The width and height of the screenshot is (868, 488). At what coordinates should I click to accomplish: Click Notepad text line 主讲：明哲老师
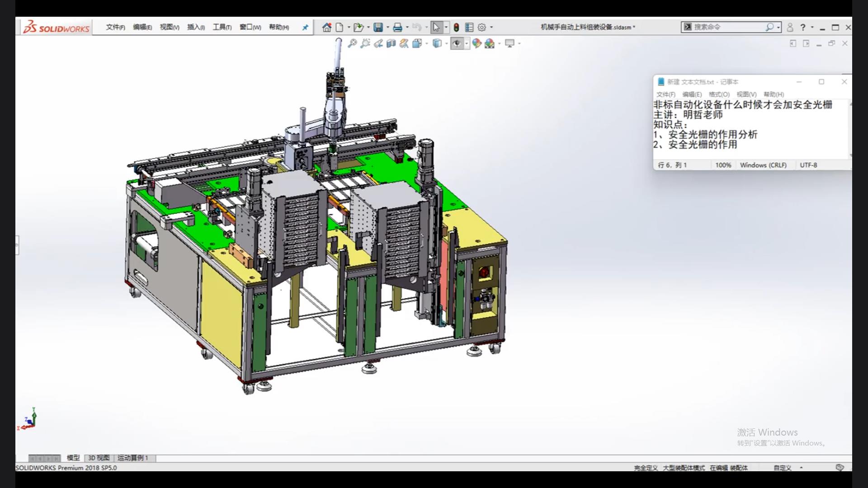tap(688, 115)
